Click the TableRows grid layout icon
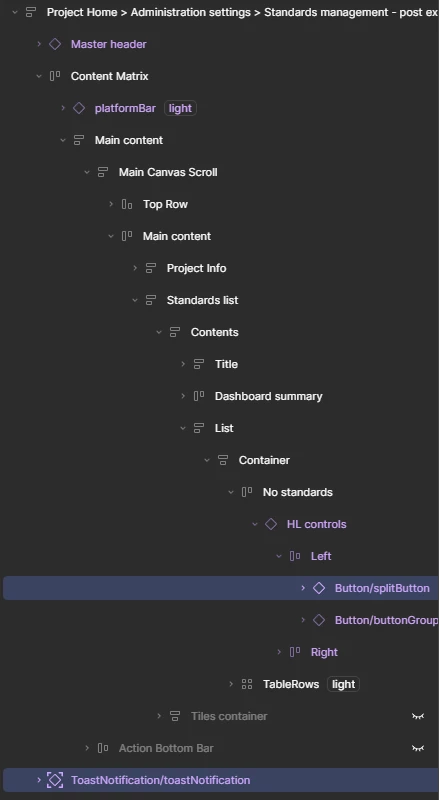Image resolution: width=439 pixels, height=800 pixels. click(x=247, y=684)
